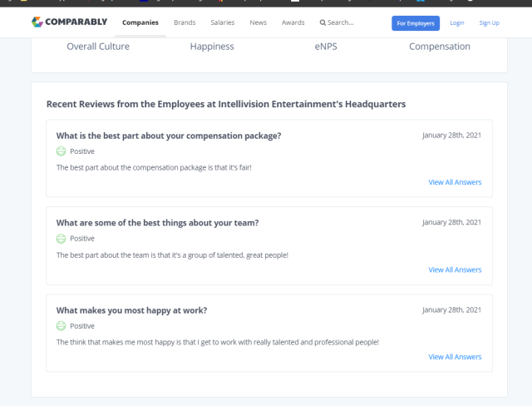View All Answers for best team things
This screenshot has height=406, width=532.
(455, 270)
